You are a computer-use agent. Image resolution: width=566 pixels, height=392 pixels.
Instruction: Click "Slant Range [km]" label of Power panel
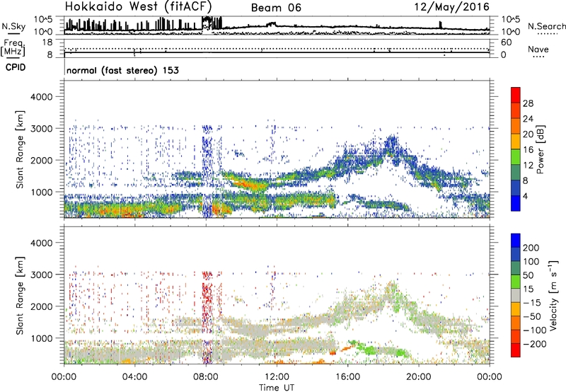tap(20, 149)
